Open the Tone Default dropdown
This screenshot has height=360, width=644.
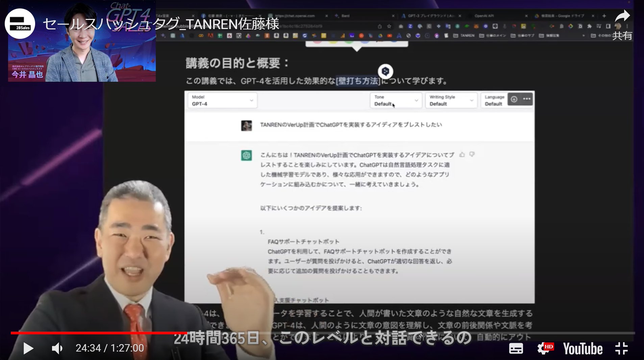(x=396, y=101)
